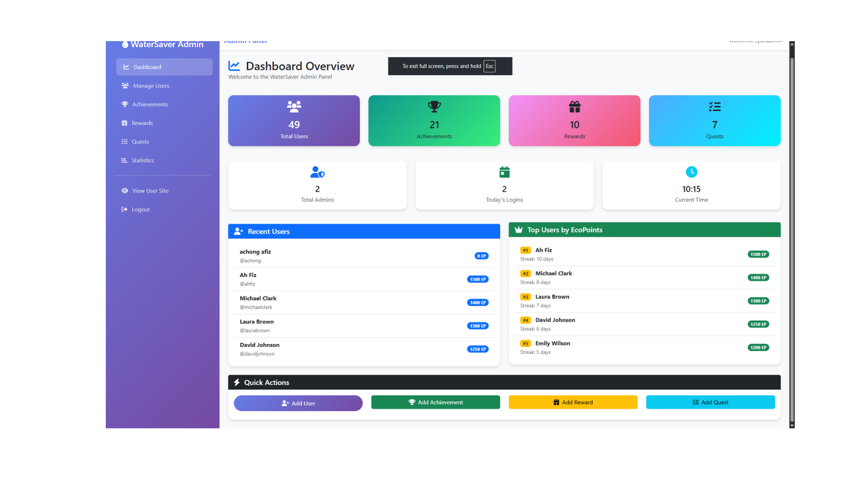Click the Add Quest button
The height and width of the screenshot is (488, 868).
pyautogui.click(x=711, y=402)
